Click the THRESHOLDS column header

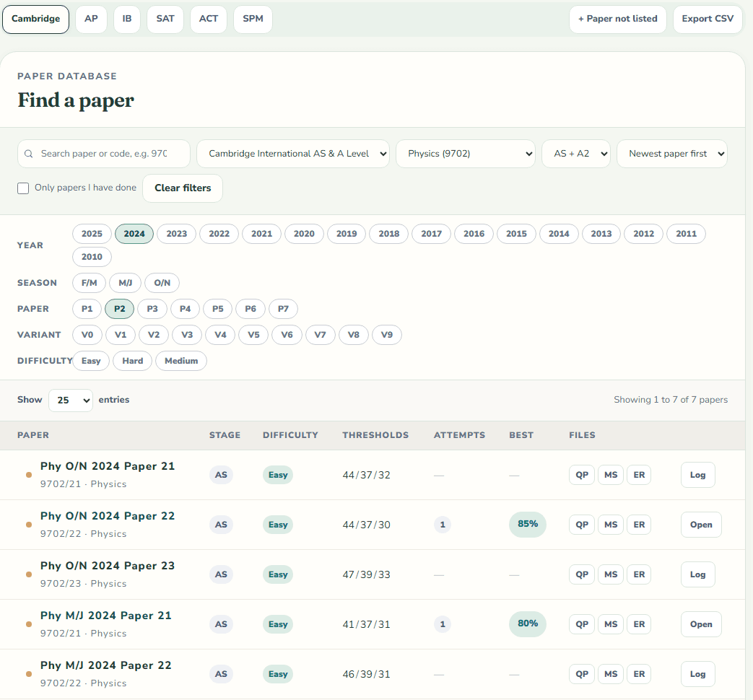pyautogui.click(x=375, y=435)
